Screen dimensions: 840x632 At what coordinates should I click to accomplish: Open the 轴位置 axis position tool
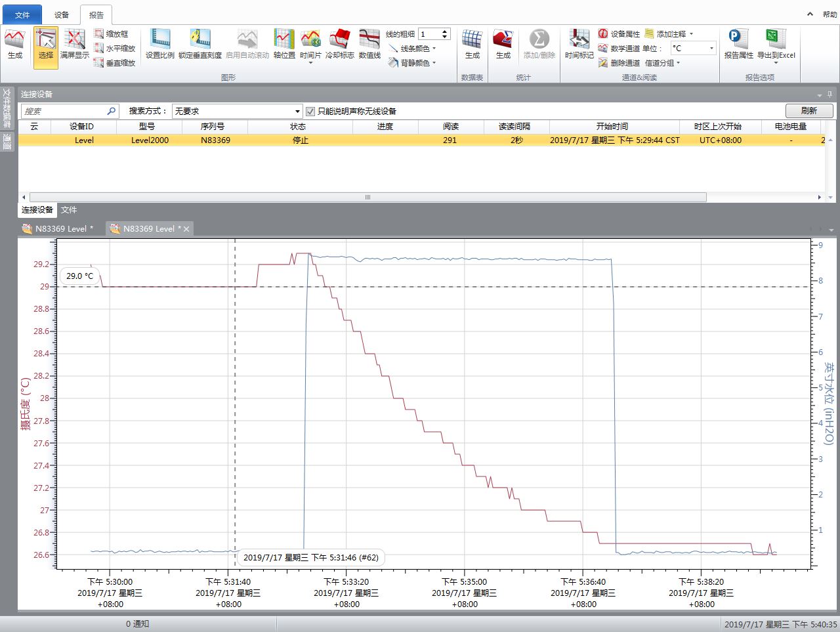coord(284,43)
